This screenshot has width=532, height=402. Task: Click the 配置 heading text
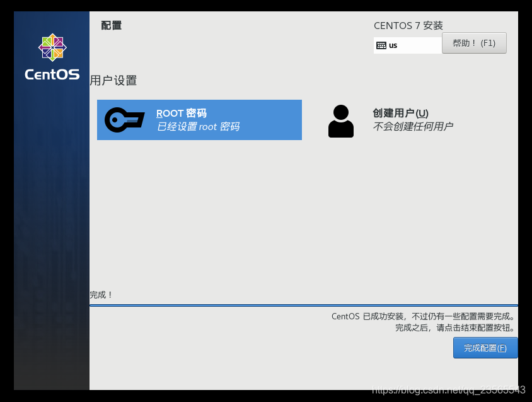click(x=112, y=25)
